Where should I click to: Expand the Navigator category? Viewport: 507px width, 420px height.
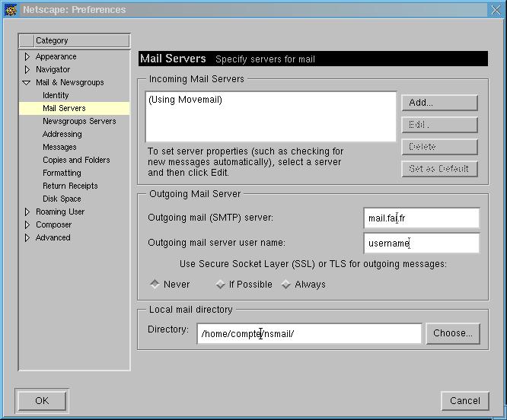27,69
